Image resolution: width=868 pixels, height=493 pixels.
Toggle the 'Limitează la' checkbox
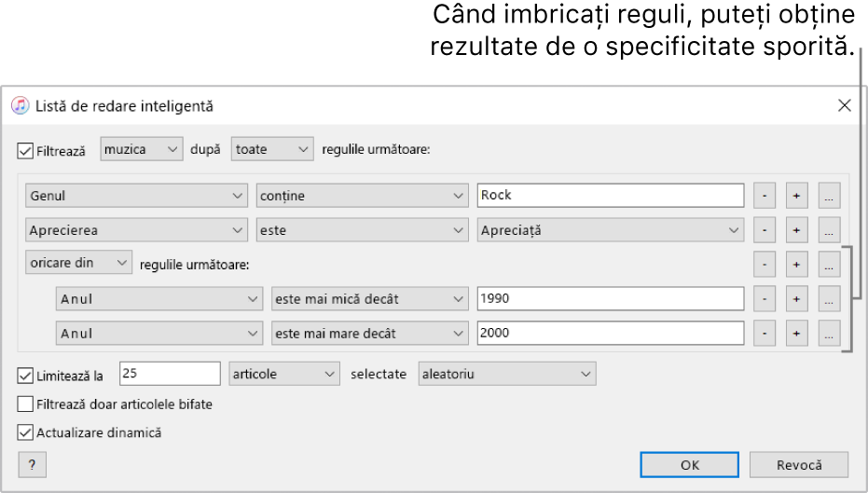25,376
